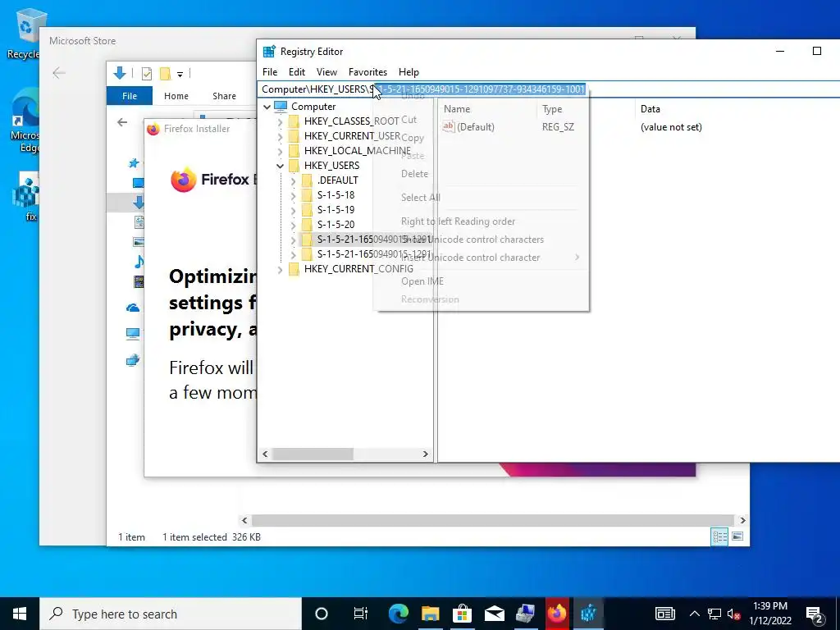840x630 pixels.
Task: Open Task View from the taskbar
Action: coord(361,614)
